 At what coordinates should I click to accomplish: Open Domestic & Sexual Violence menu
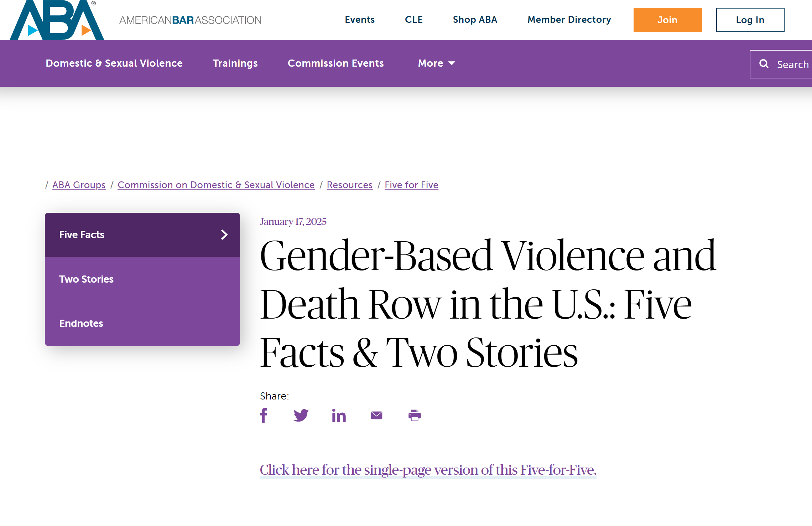coord(114,63)
